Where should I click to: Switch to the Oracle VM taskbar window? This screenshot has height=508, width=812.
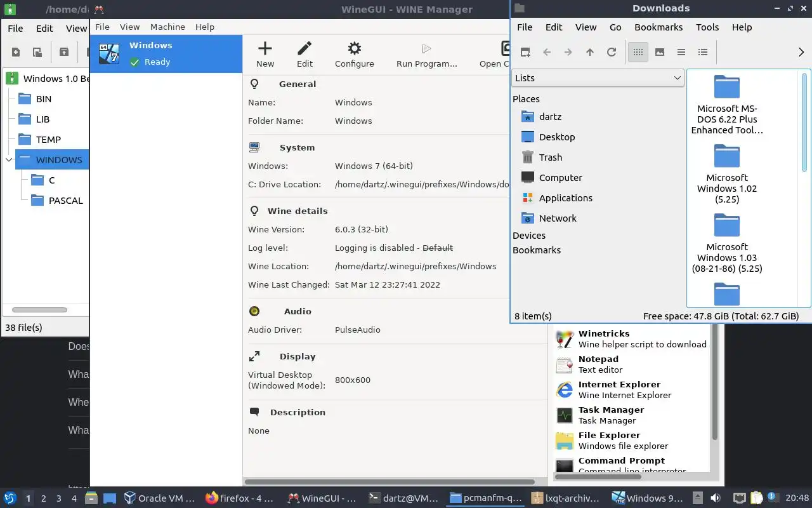coord(160,498)
